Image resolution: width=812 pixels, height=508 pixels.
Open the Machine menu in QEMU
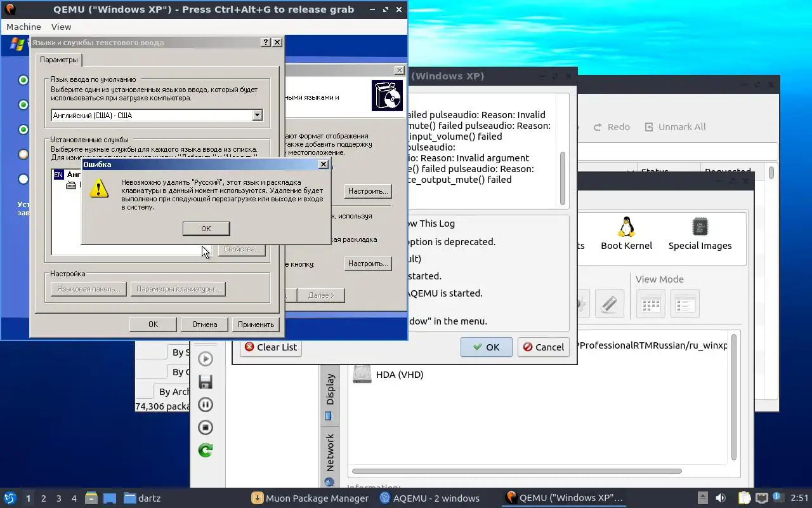pos(23,27)
